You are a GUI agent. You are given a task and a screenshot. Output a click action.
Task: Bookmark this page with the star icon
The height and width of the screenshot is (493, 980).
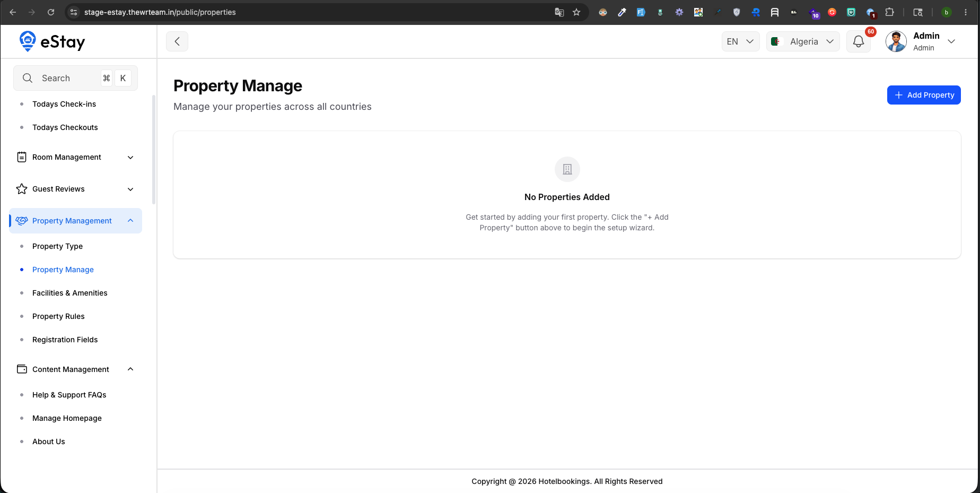click(576, 12)
